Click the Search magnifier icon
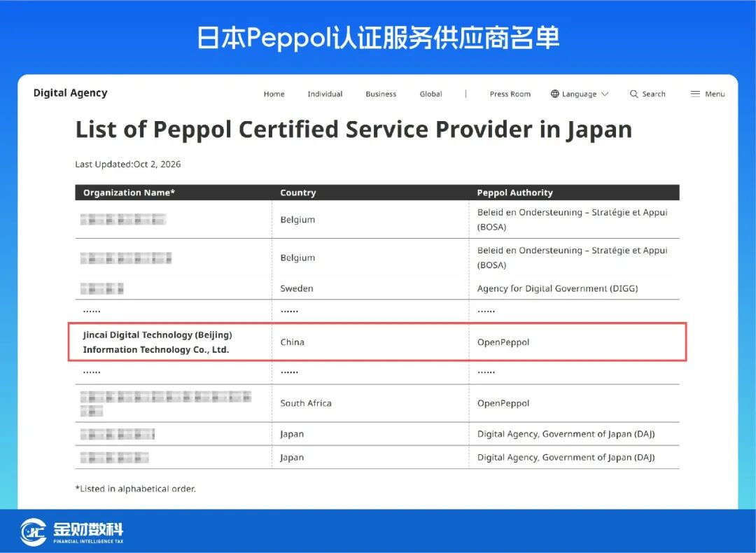This screenshot has height=553, width=756. click(633, 94)
